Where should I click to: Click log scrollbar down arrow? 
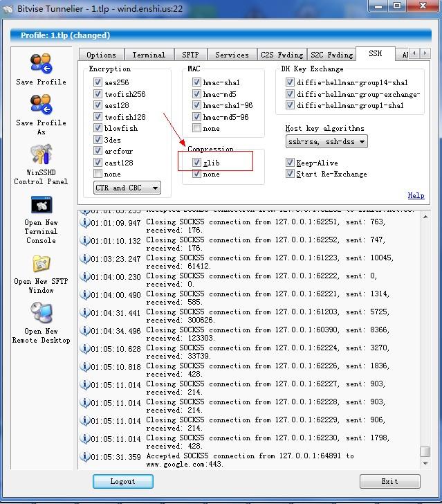pos(425,463)
